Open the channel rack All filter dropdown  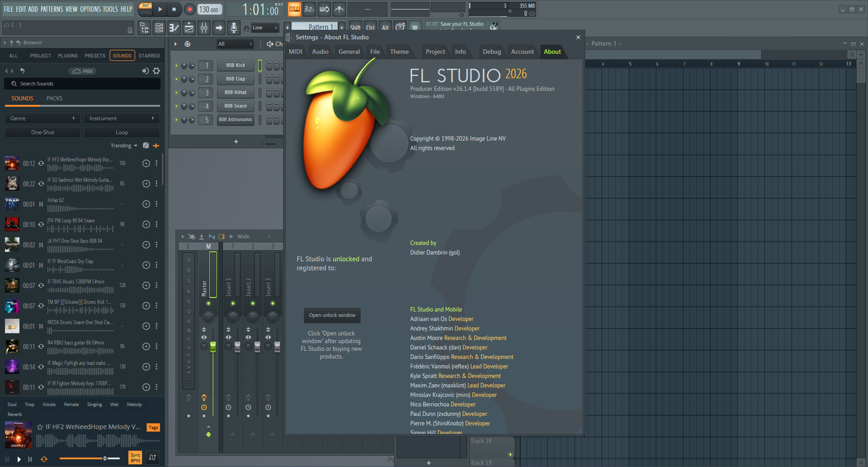point(235,44)
